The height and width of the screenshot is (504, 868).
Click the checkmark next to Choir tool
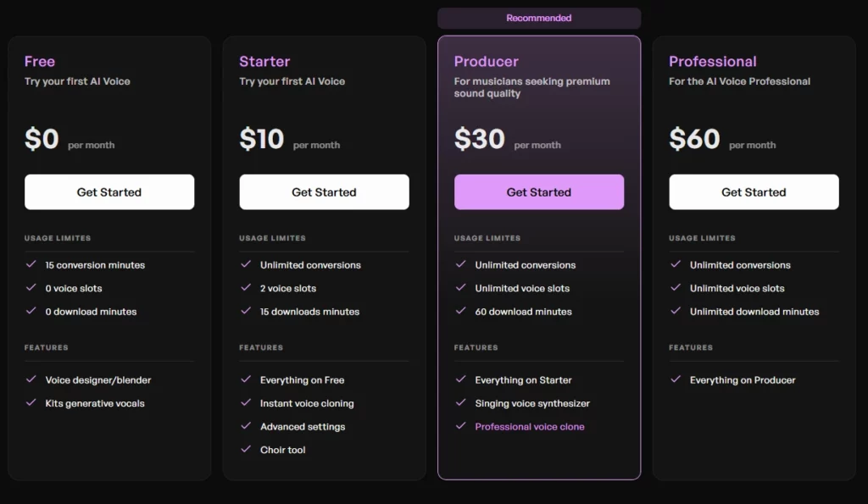pyautogui.click(x=246, y=449)
